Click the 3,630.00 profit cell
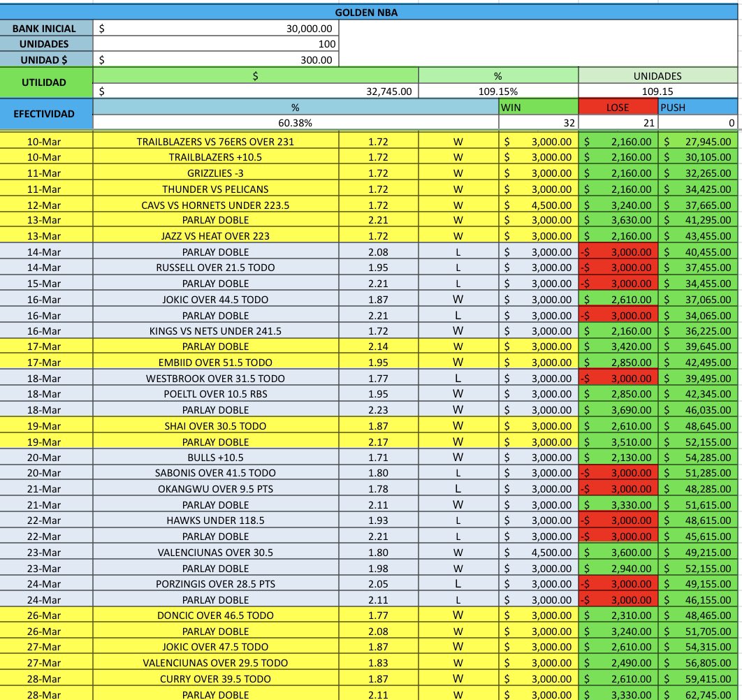 pyautogui.click(x=618, y=220)
